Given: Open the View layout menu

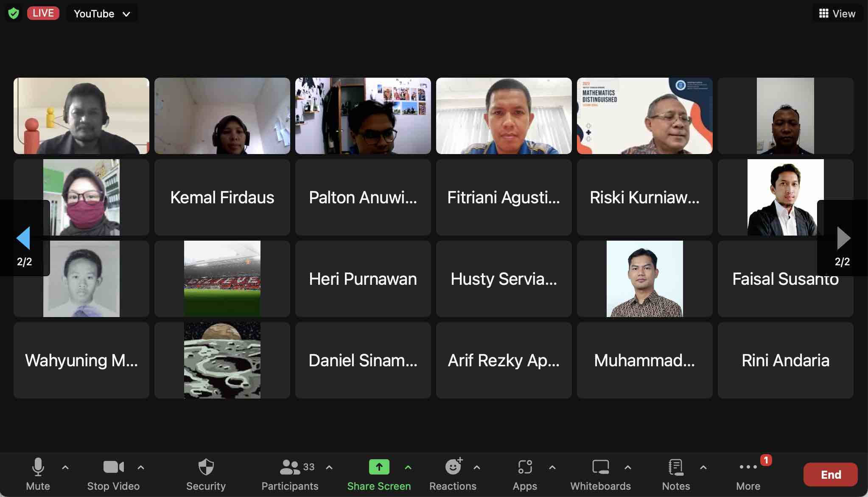Looking at the screenshot, I should coord(837,14).
